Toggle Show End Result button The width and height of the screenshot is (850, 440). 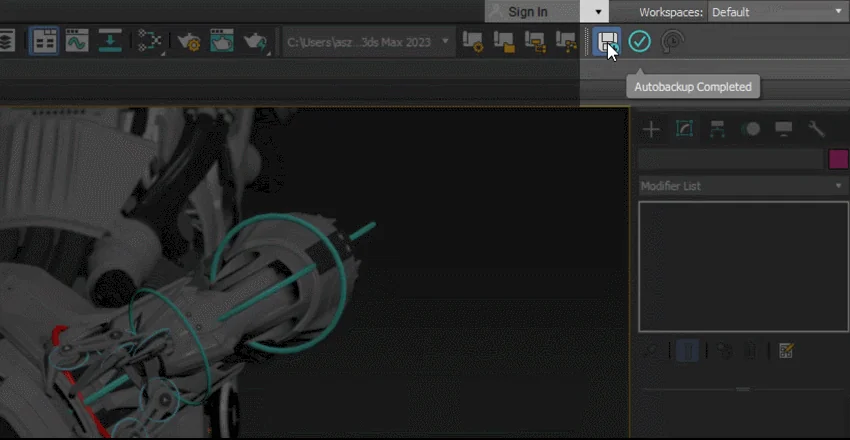coord(687,351)
